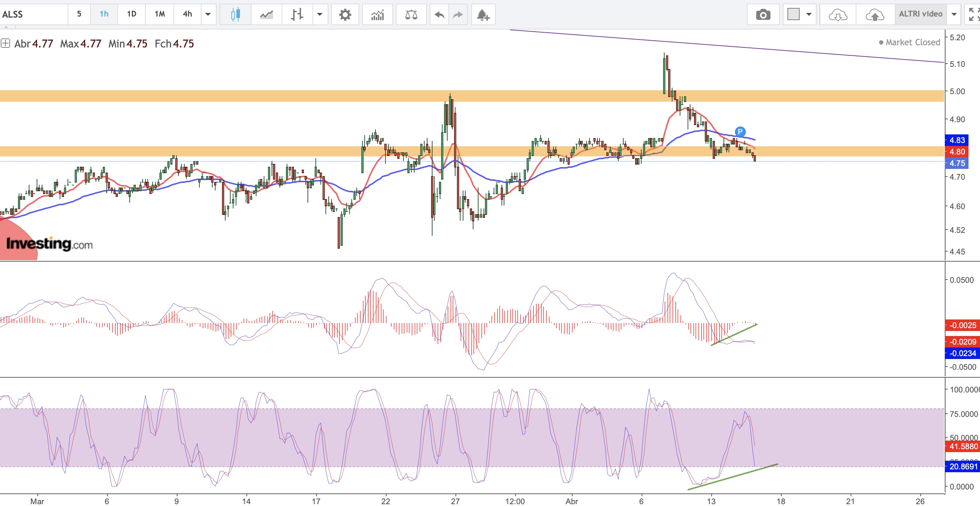Toggle fullscreen chart mode

(x=974, y=14)
